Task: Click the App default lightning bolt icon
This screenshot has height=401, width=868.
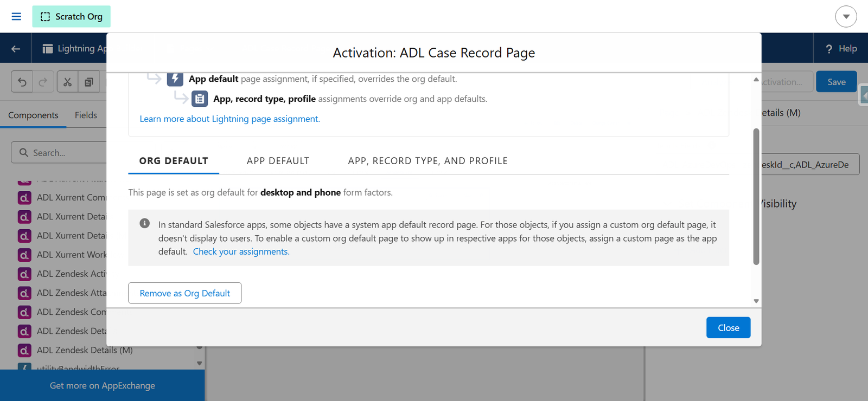Action: (x=175, y=79)
